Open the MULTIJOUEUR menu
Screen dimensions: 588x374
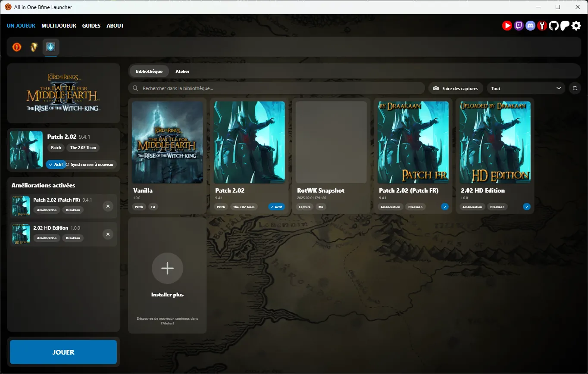click(x=59, y=26)
